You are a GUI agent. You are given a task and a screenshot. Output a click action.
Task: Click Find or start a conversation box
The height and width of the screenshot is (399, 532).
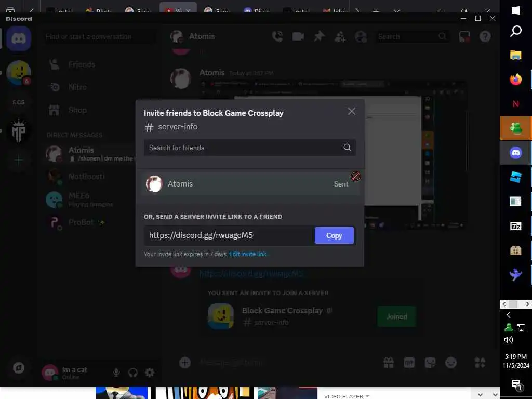99,37
